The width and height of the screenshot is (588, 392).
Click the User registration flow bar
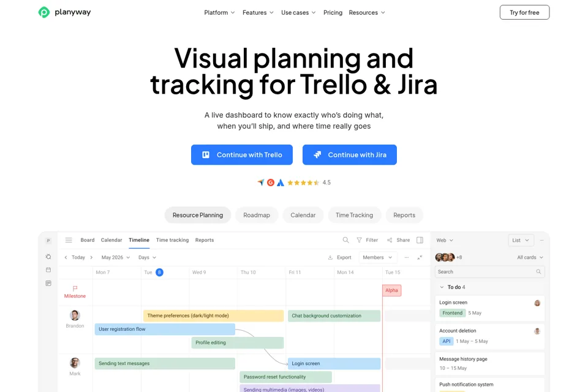[165, 329]
